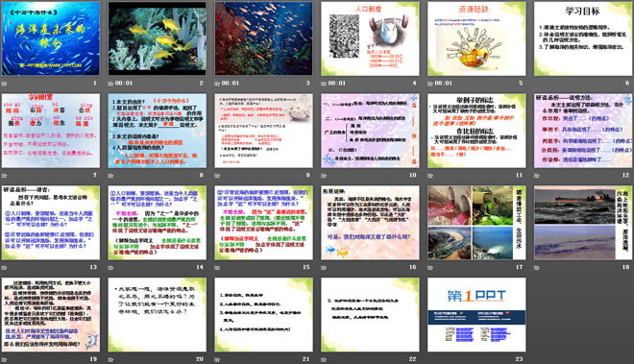
Task: Click the animation star icon under slide 7
Action: (5, 176)
